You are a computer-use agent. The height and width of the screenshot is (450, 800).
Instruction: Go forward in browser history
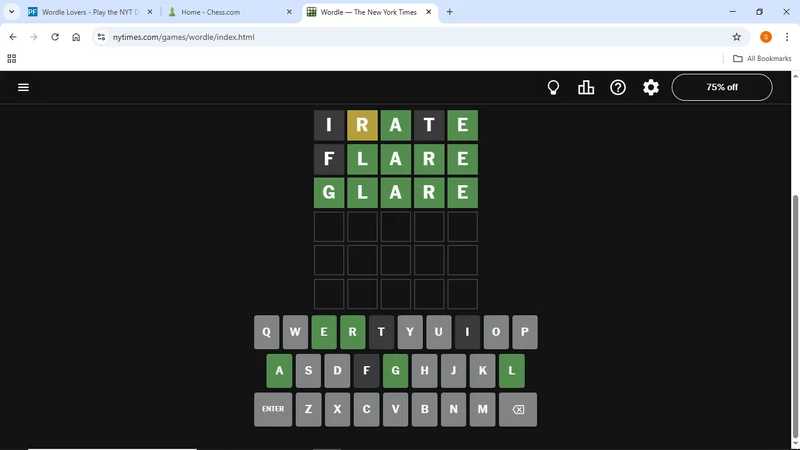tap(34, 37)
